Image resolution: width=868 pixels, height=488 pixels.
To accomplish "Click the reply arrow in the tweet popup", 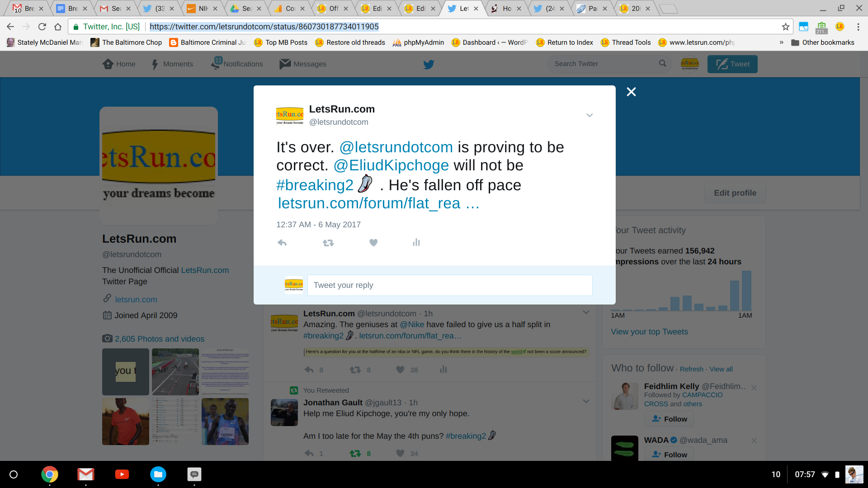I will click(x=282, y=243).
